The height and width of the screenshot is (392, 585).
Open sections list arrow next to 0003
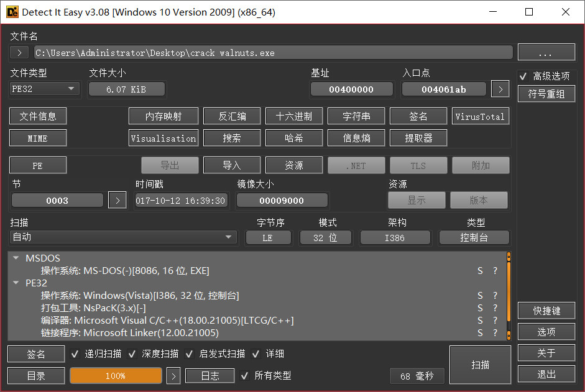click(x=117, y=200)
